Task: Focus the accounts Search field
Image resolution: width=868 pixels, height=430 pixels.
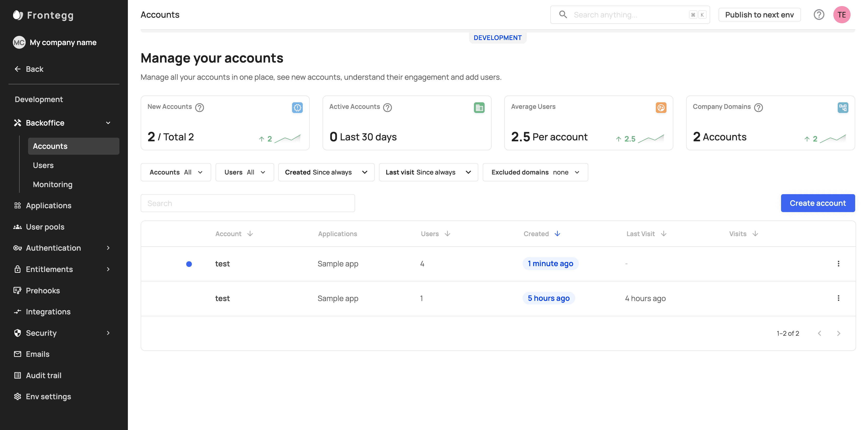Action: click(248, 203)
